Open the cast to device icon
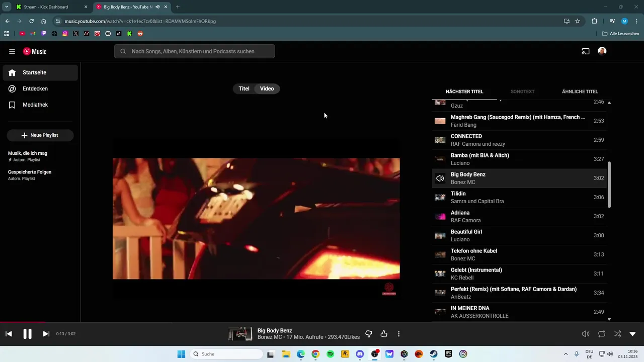Image resolution: width=644 pixels, height=362 pixels. pos(586,51)
